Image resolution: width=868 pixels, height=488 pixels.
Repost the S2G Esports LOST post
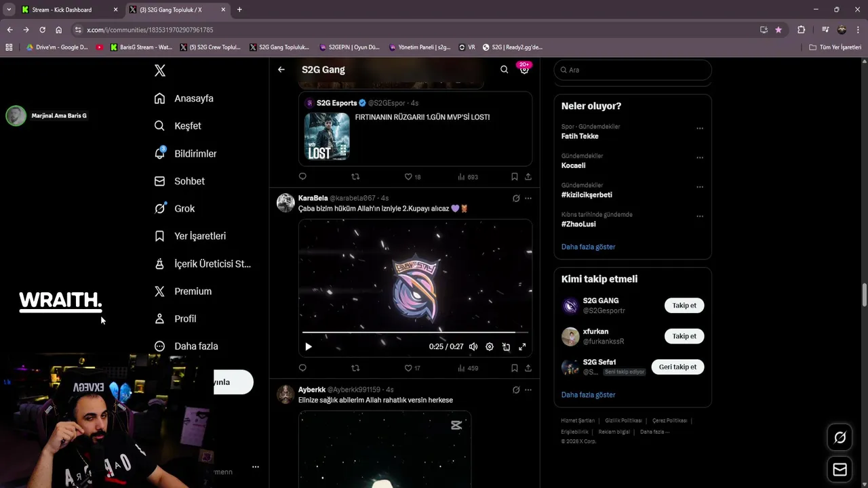(355, 176)
